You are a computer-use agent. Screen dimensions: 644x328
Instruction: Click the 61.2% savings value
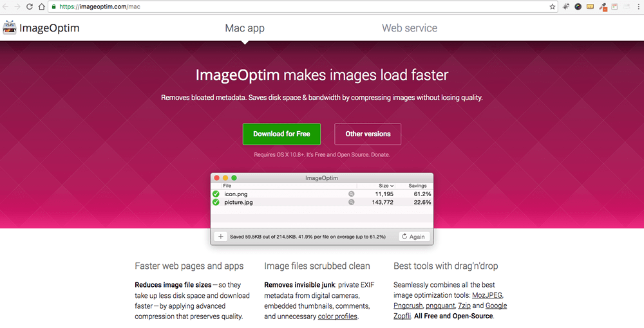tap(422, 194)
